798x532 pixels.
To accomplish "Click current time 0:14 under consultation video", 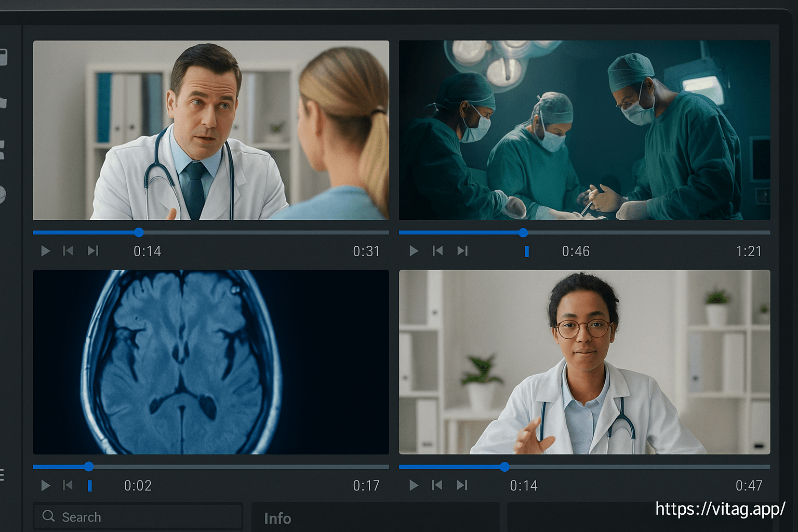I will click(x=148, y=251).
